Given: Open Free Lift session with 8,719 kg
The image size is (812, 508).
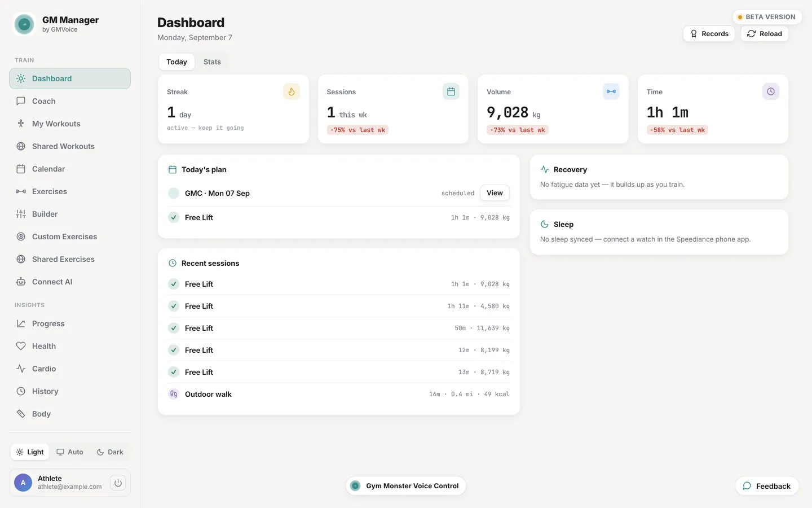Looking at the screenshot, I should click(339, 372).
